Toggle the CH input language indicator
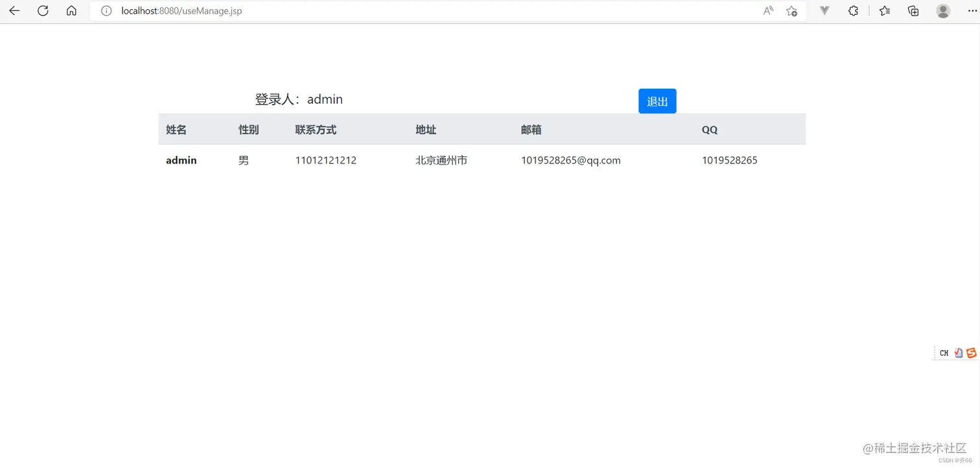 pos(944,353)
